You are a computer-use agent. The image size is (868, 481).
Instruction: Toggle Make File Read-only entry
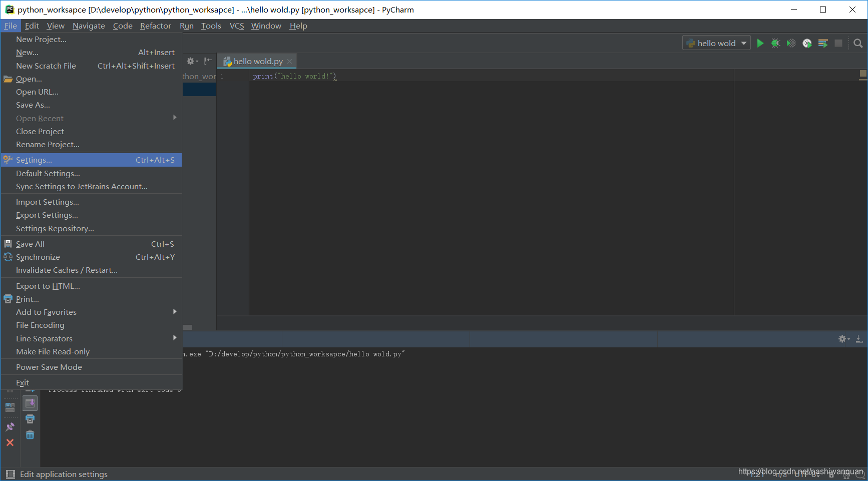[91, 351]
